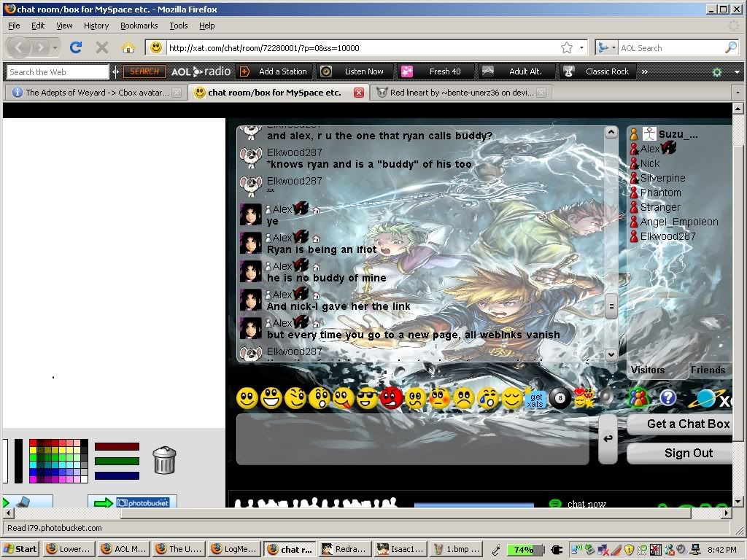Click the Get a Chat Box button
This screenshot has width=747, height=560.
coord(687,424)
